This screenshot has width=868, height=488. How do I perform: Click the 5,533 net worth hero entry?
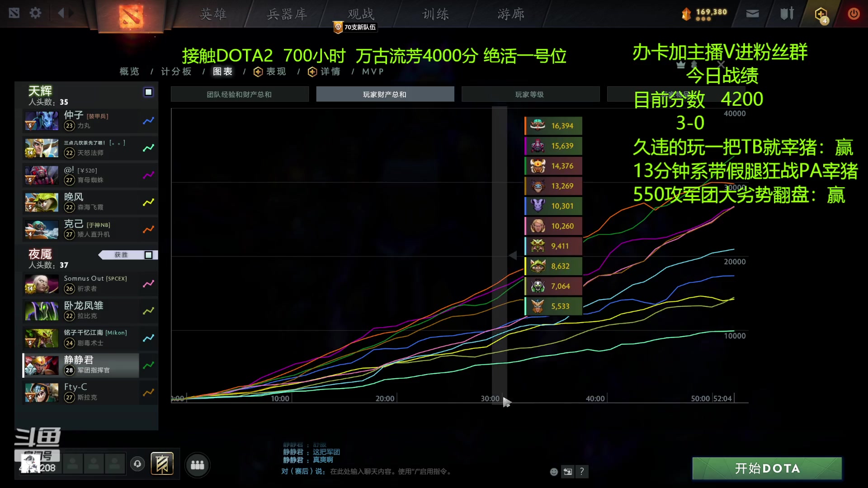(553, 306)
